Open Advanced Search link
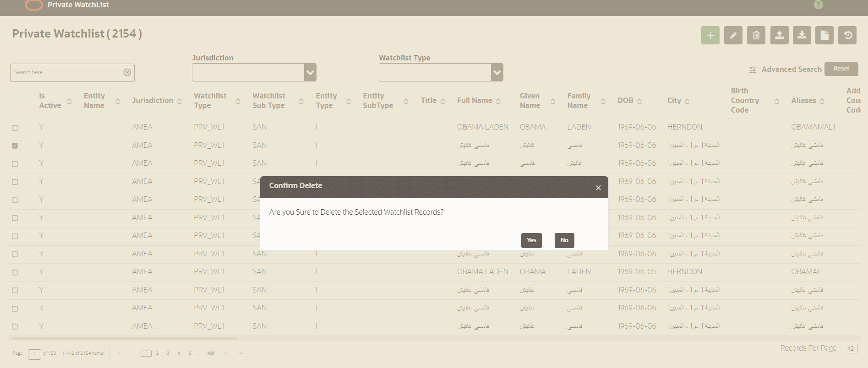The image size is (868, 368). [791, 70]
